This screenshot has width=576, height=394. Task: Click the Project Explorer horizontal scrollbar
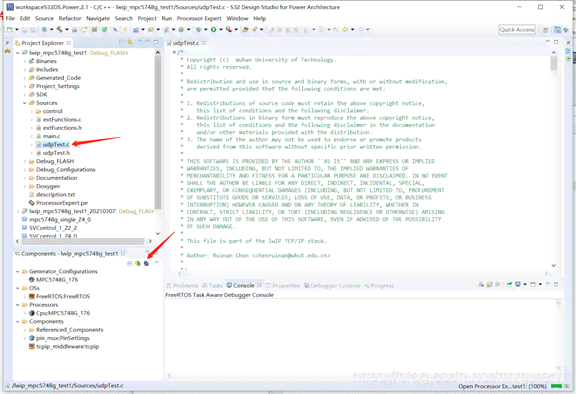pos(83,241)
